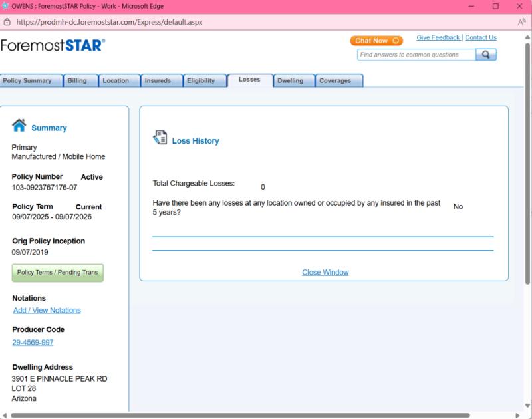This screenshot has width=532, height=419.
Task: Click the Read Aloud icon in address bar
Action: click(521, 22)
